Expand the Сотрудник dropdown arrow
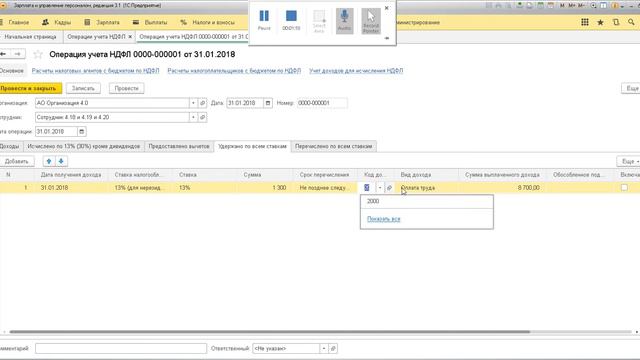 pyautogui.click(x=193, y=118)
